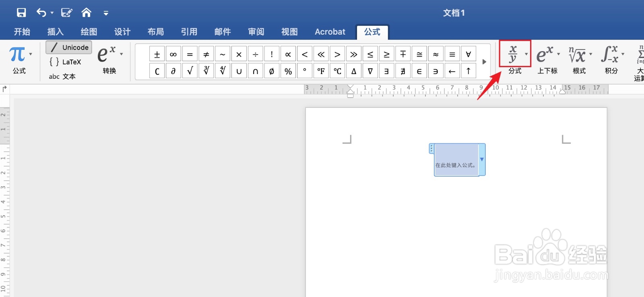644x297 pixels.
Task: Open the undo history dropdown arrow
Action: (52, 13)
